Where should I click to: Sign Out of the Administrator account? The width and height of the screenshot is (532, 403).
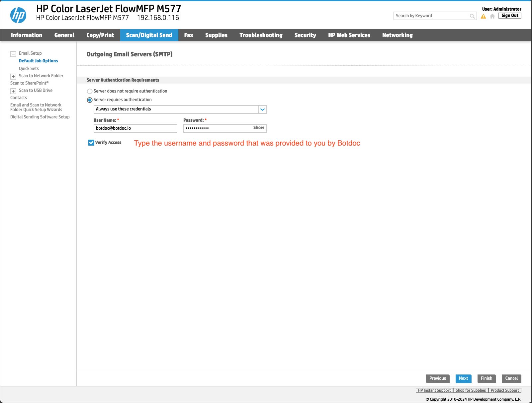tap(509, 16)
